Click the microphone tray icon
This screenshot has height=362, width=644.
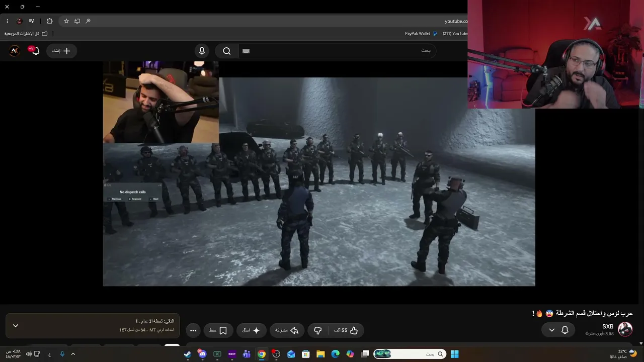[x=62, y=354]
